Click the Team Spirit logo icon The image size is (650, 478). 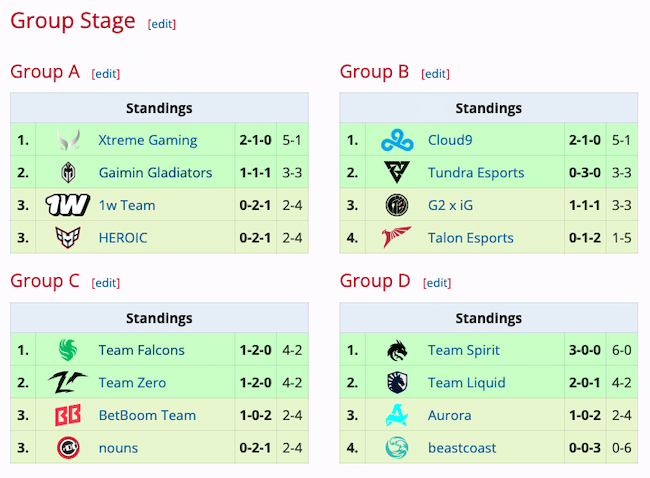coord(397,351)
